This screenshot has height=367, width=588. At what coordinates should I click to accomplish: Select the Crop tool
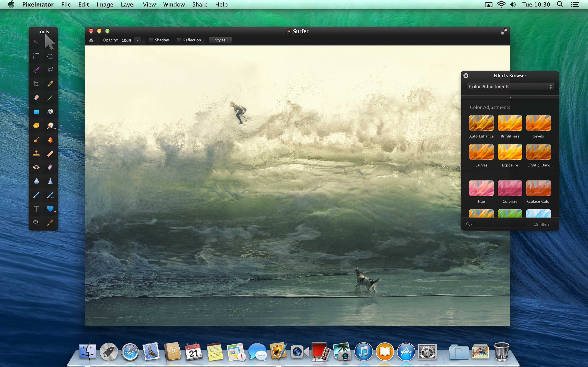tap(36, 84)
